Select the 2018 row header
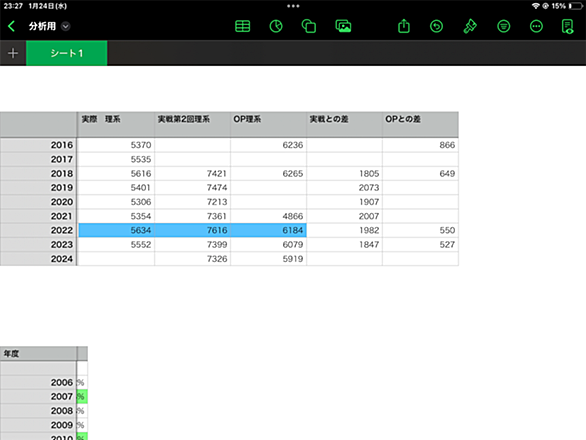The height and width of the screenshot is (440, 586). coord(38,173)
